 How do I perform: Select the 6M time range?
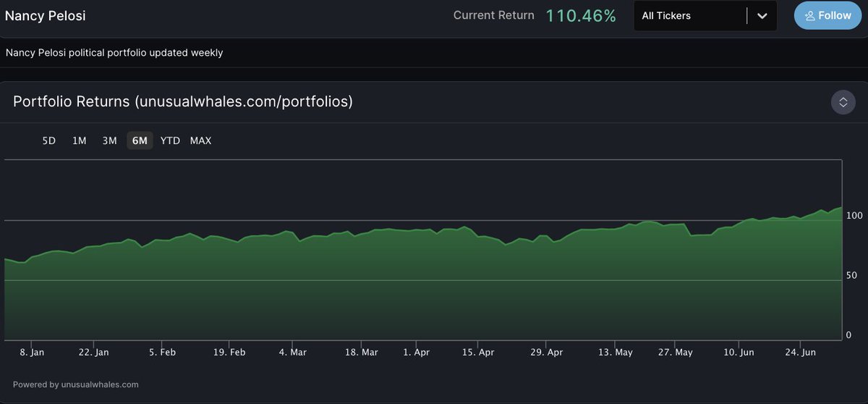click(x=140, y=140)
